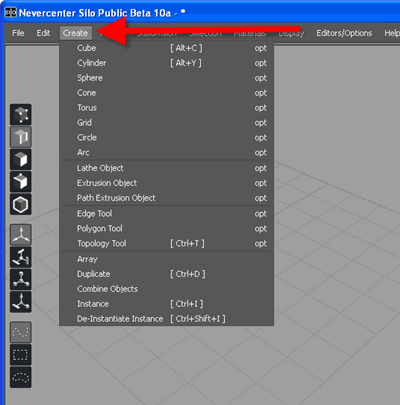Choose Combine Objects menu entry
This screenshot has height=405, width=400.
click(x=166, y=289)
